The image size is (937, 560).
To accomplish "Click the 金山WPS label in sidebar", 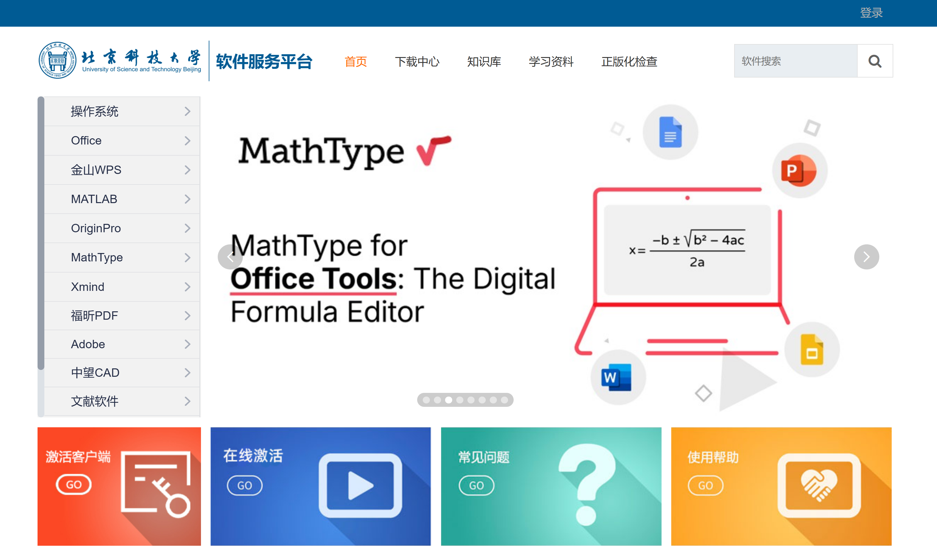I will click(x=96, y=170).
